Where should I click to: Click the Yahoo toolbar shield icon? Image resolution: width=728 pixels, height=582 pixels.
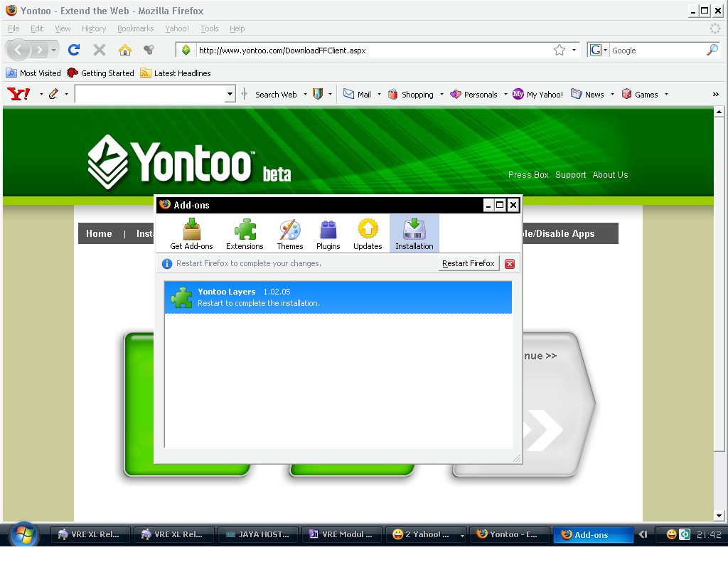[x=318, y=95]
